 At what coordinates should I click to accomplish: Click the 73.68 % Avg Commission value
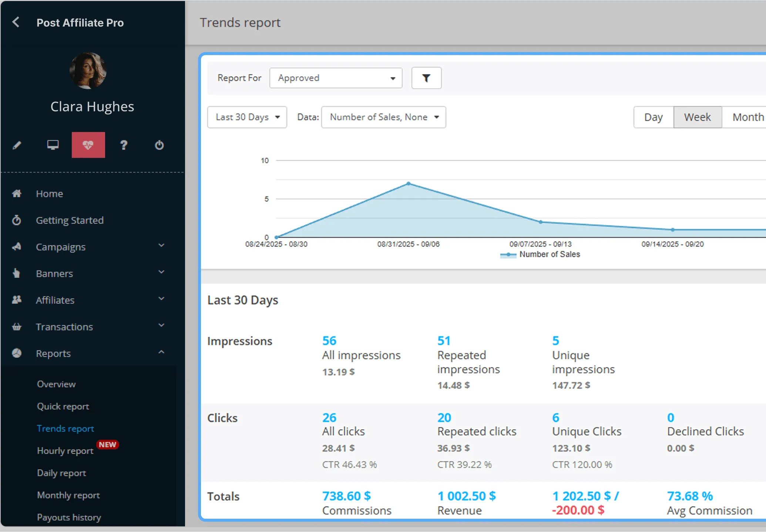690,496
